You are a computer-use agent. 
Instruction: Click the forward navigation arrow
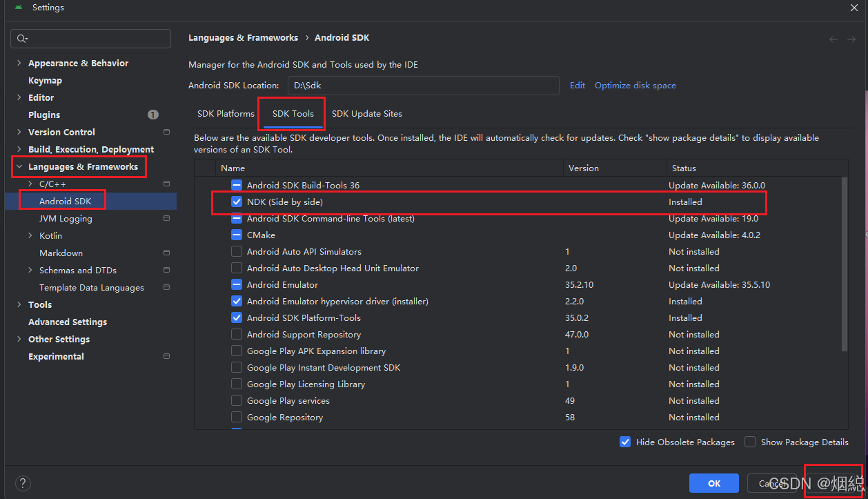[851, 39]
